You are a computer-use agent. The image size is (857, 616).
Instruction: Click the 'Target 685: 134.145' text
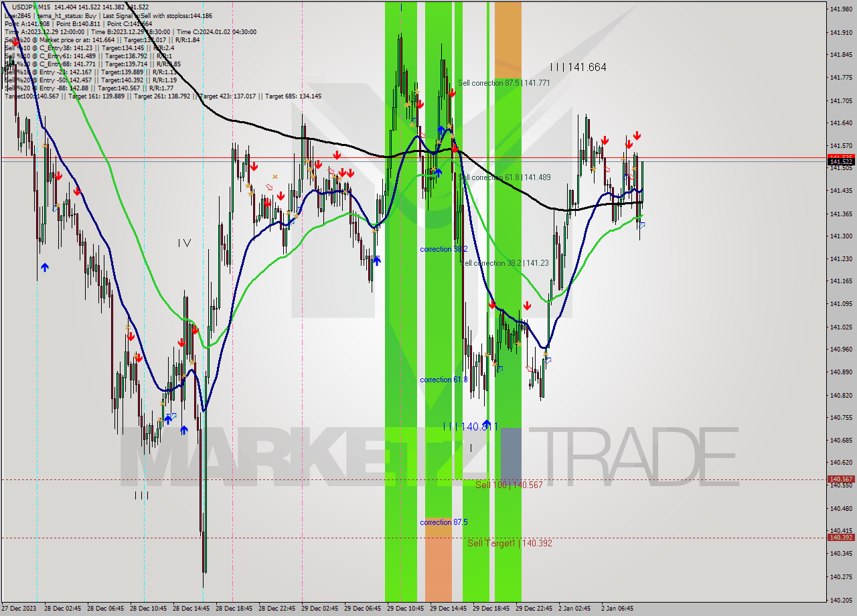tap(293, 96)
